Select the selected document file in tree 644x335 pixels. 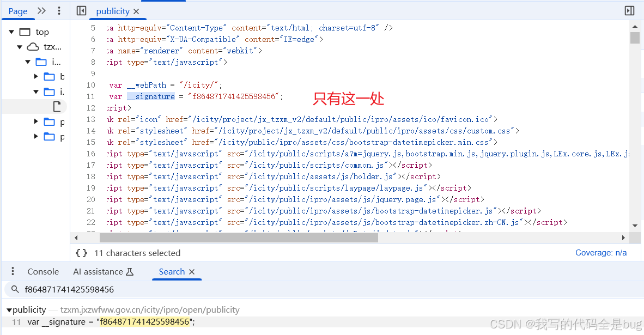click(x=57, y=107)
